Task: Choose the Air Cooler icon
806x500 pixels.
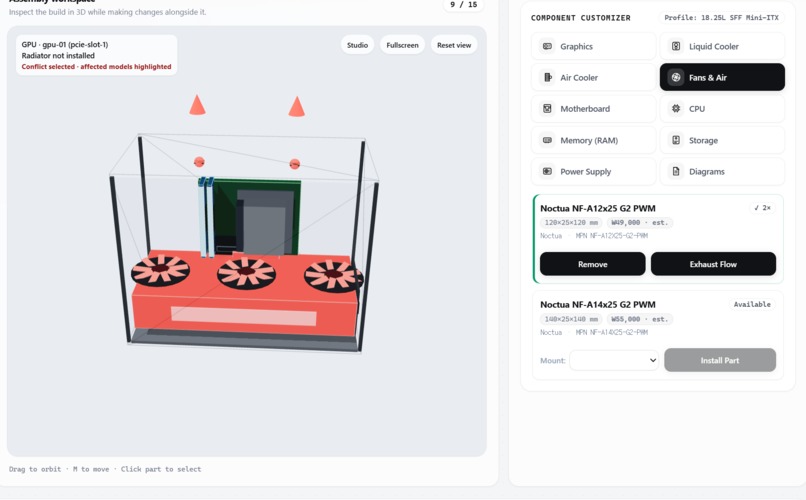Action: click(x=547, y=78)
